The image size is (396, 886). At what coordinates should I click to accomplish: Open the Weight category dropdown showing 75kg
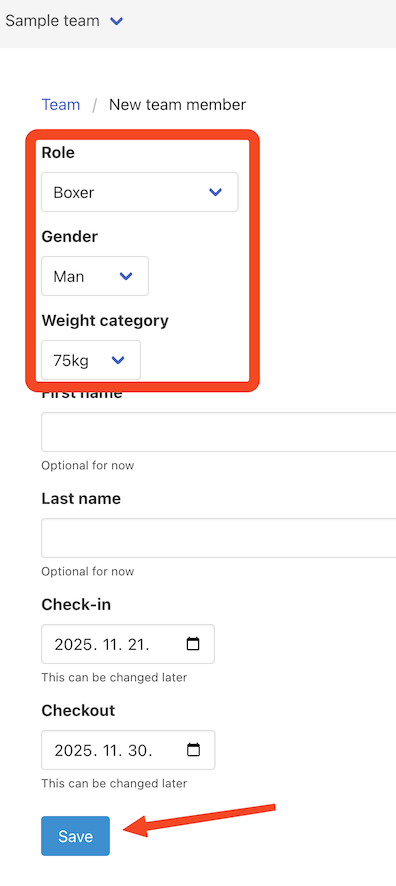coord(91,360)
